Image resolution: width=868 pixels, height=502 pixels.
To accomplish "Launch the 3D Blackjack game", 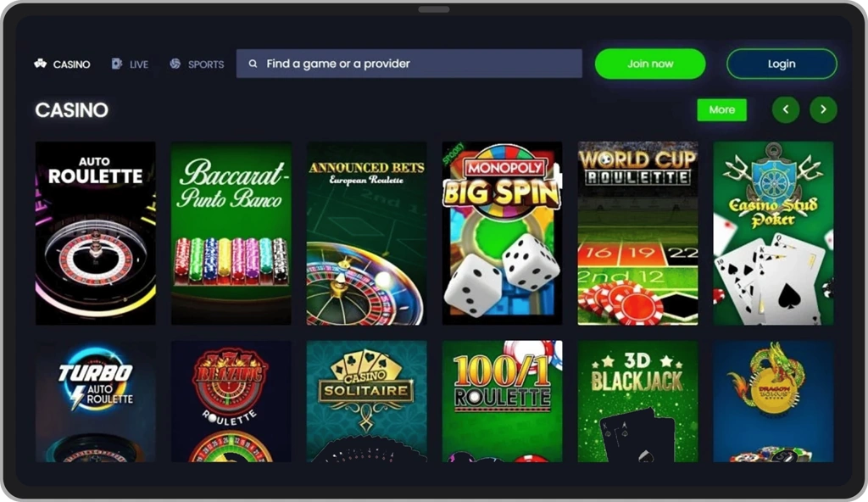I will pos(637,401).
